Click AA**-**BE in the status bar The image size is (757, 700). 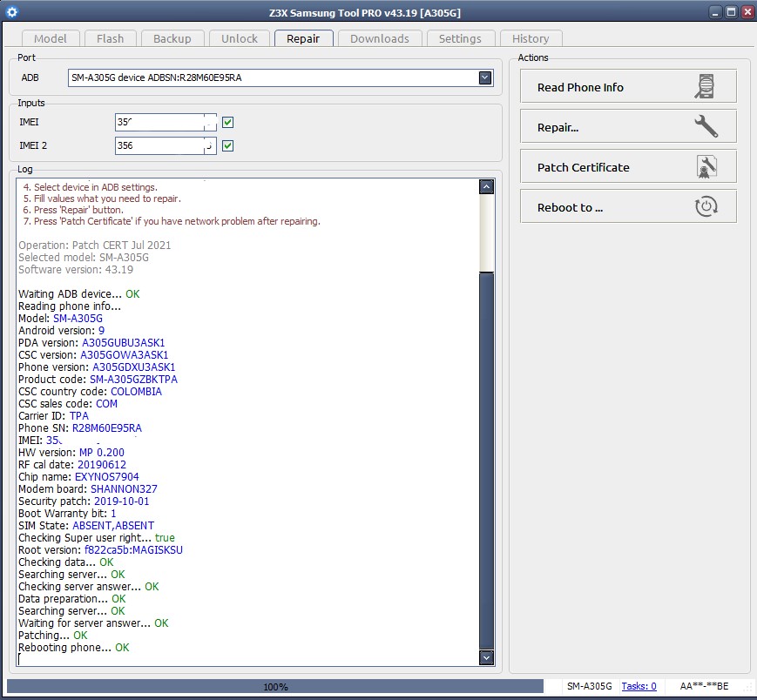coord(704,686)
